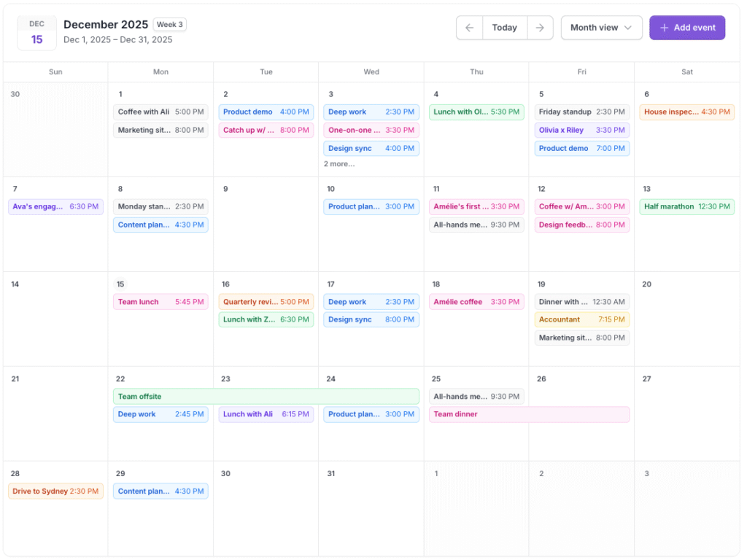Expand '2 more…' on December 3
747x560 pixels.
point(339,164)
